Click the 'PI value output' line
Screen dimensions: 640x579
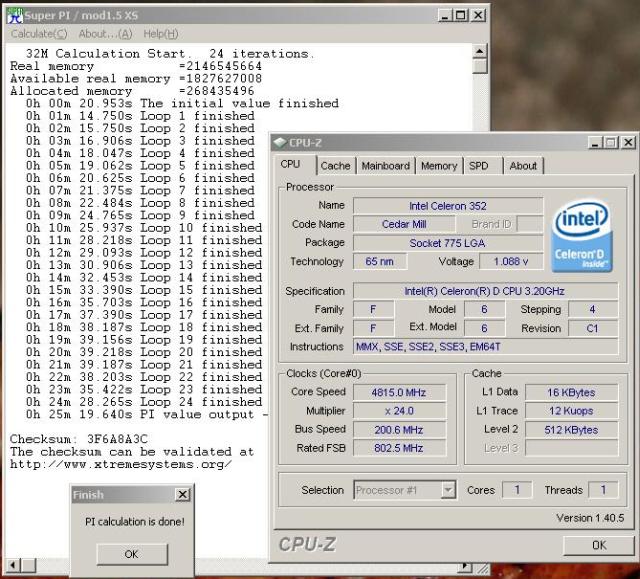[147, 415]
